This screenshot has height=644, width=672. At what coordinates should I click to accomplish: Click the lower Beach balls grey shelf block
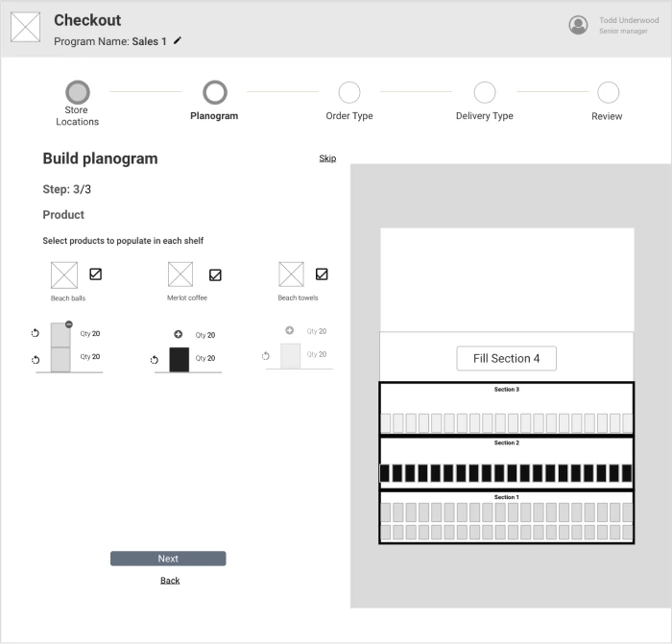click(60, 360)
